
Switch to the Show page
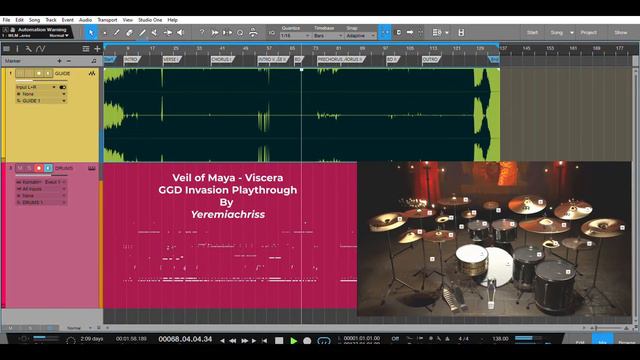[620, 33]
